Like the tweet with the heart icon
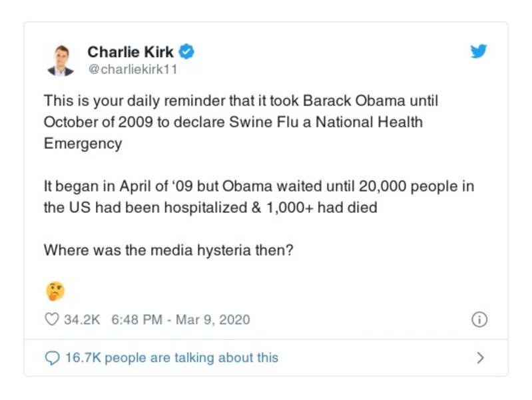Viewport: 532px width, 400px height. (x=51, y=319)
